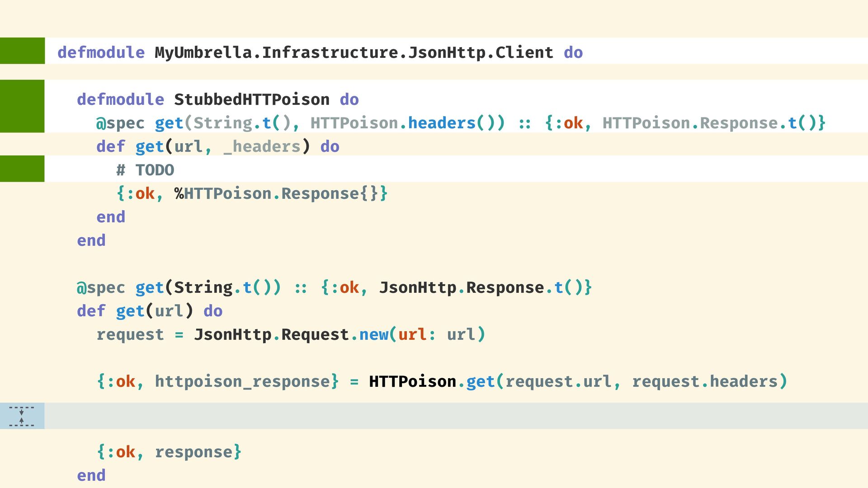Click the 'end' closing StubbedHTTPoison module
The height and width of the screenshot is (488, 868).
[91, 240]
